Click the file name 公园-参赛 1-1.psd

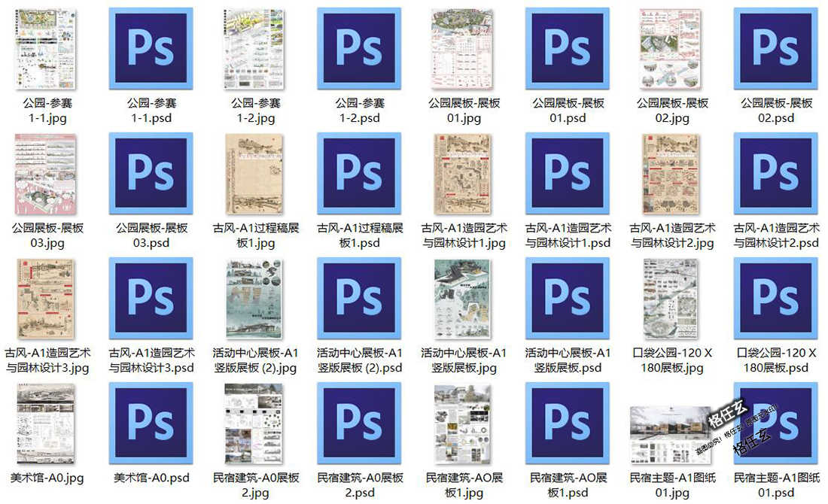[x=151, y=111]
